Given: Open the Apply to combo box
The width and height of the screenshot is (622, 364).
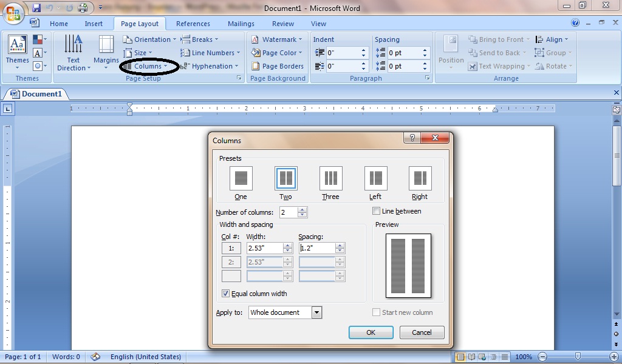Looking at the screenshot, I should [x=285, y=312].
